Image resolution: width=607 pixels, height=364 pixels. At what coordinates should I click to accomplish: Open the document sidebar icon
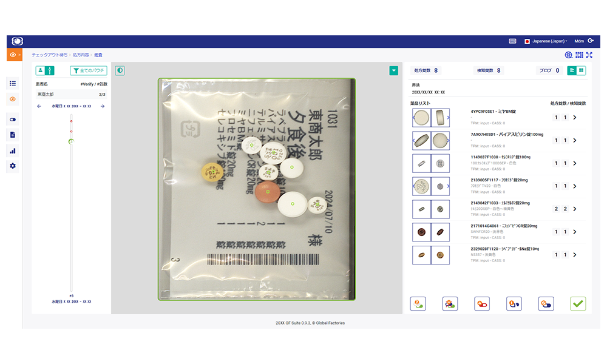click(x=13, y=135)
